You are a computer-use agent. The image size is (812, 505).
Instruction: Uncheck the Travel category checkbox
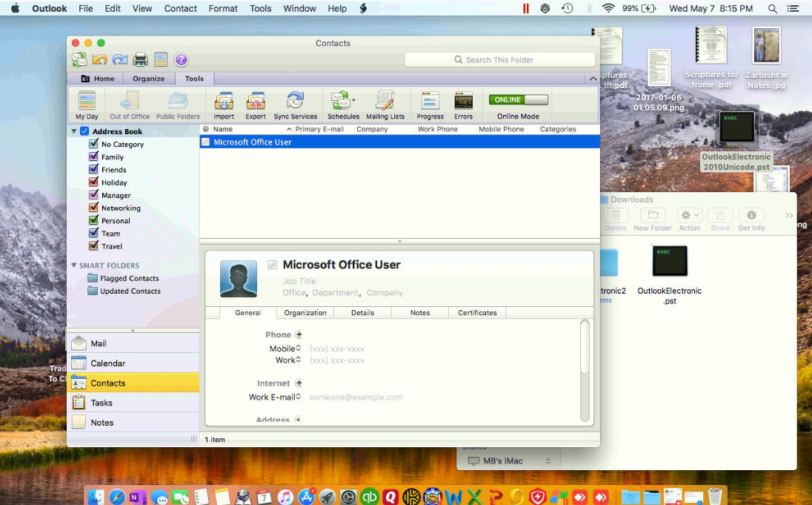click(94, 245)
